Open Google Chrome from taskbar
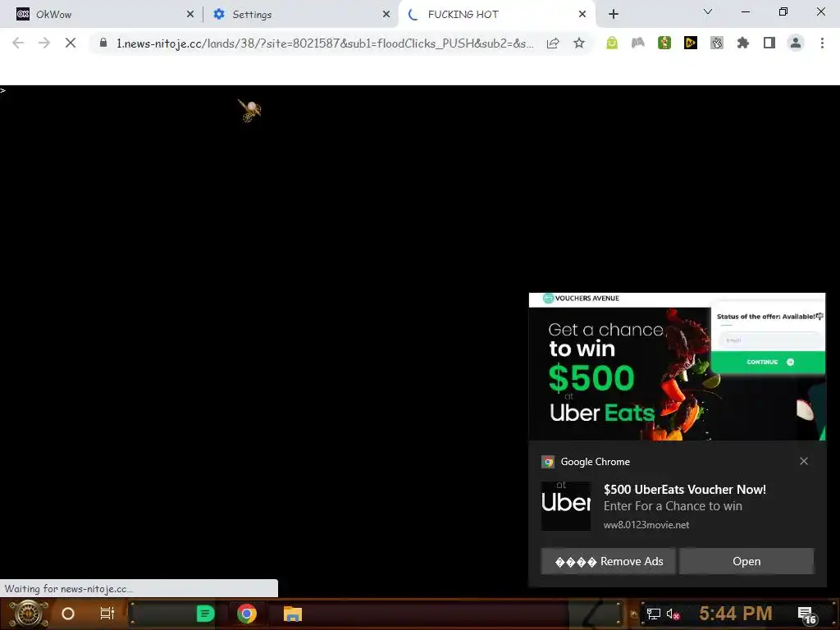The width and height of the screenshot is (840, 630). click(x=246, y=614)
